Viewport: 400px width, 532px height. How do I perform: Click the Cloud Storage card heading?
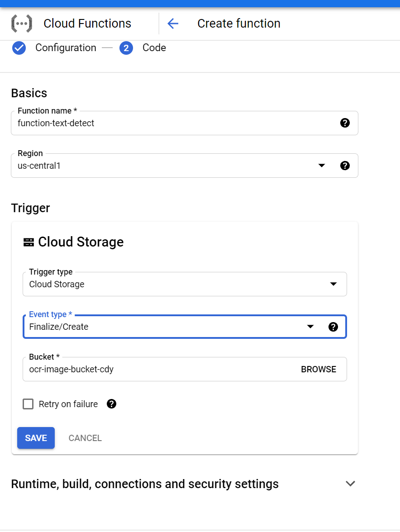click(81, 242)
